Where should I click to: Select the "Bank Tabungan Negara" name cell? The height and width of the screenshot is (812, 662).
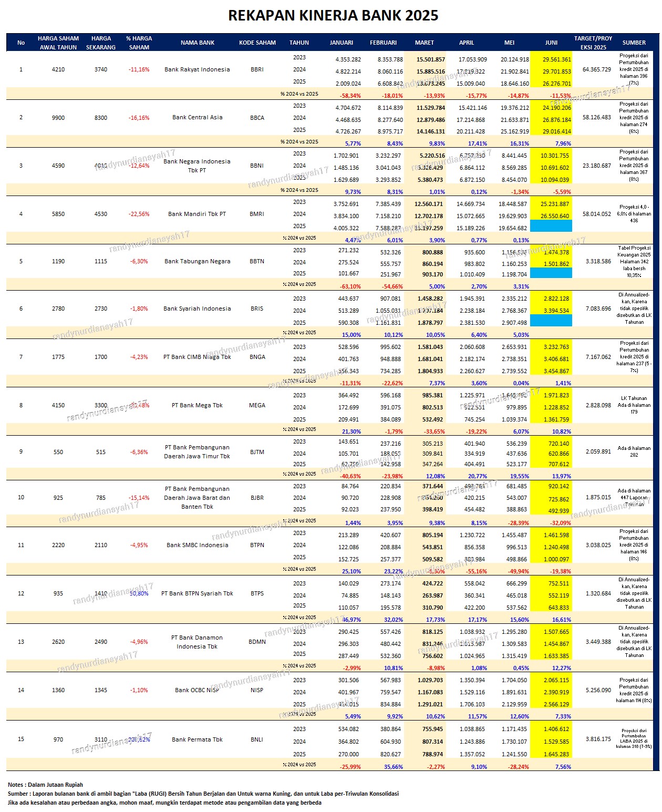click(197, 261)
